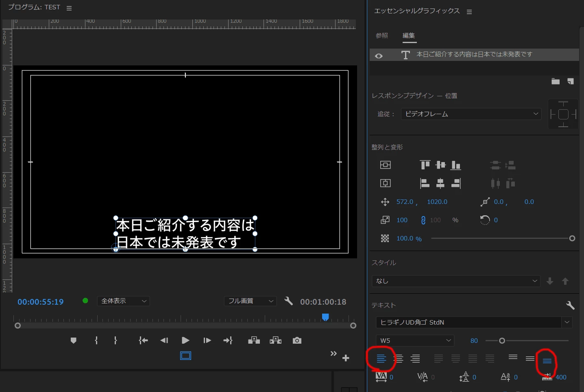Viewport: 584px width, 392px height.
Task: Pin the layer to the top edge
Action: coord(563,103)
